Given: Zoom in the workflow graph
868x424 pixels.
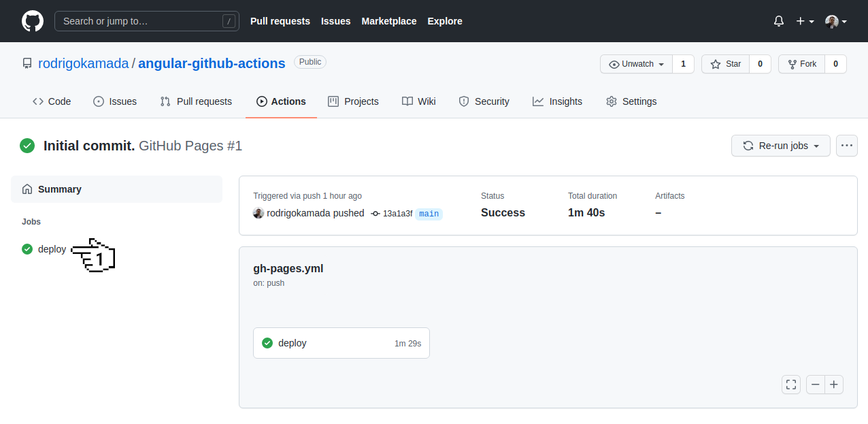Looking at the screenshot, I should coord(834,385).
